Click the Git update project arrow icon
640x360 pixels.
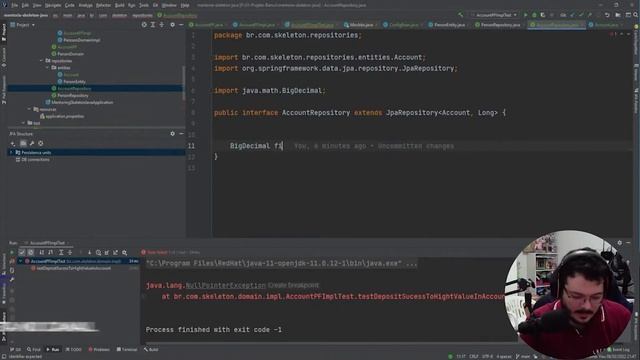click(x=572, y=15)
